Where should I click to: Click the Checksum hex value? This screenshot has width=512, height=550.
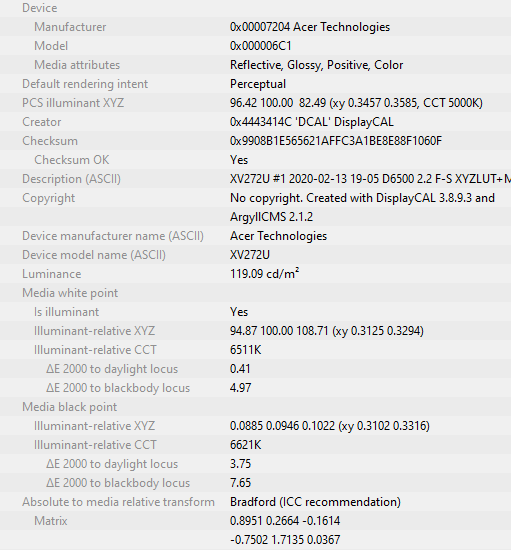point(336,141)
